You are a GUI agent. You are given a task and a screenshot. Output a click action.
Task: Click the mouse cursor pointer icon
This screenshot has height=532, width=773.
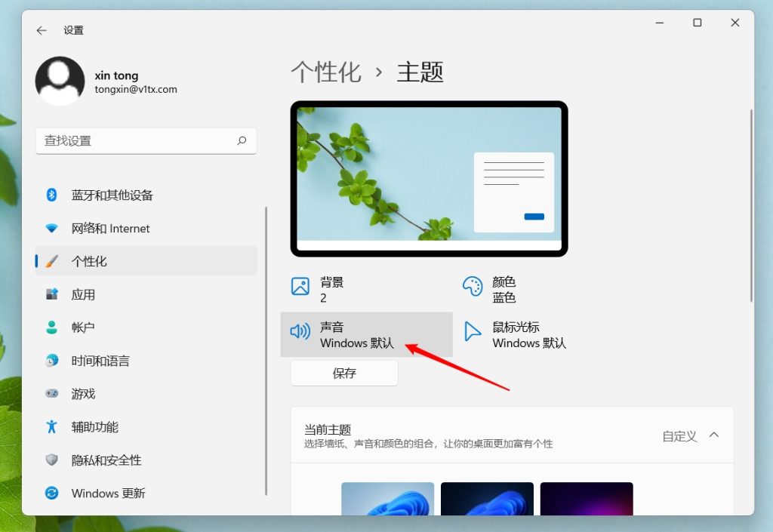473,331
